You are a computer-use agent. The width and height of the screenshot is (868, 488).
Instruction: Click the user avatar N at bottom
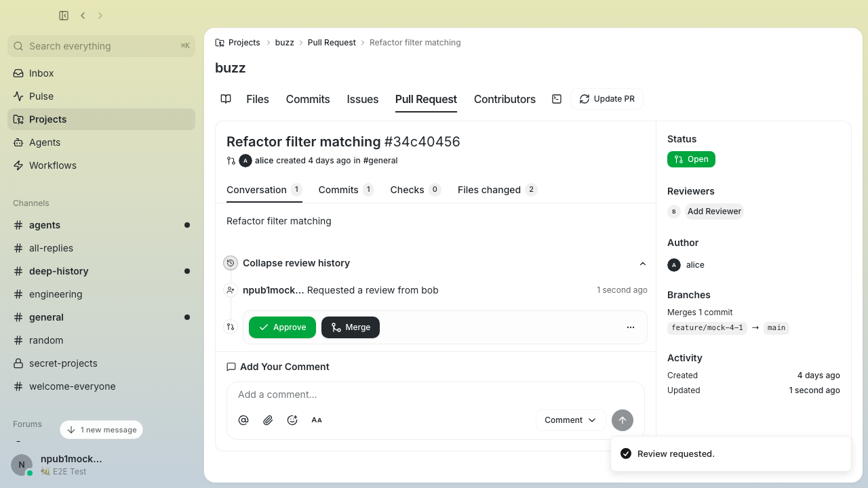(x=22, y=465)
